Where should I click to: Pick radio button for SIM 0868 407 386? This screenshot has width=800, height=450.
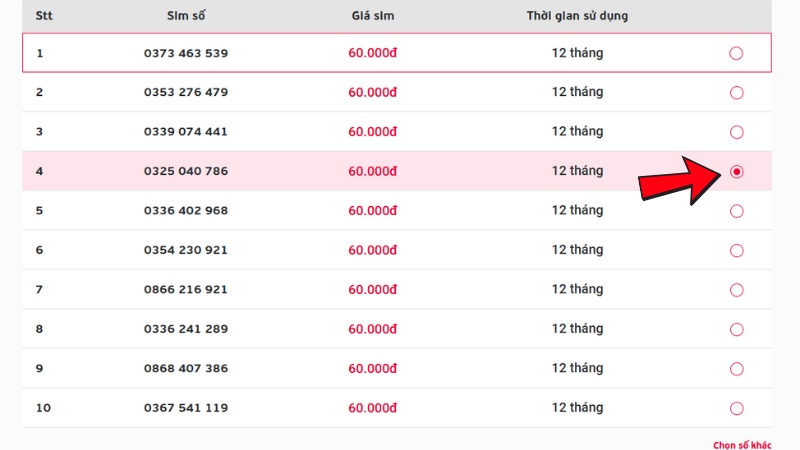click(x=736, y=369)
